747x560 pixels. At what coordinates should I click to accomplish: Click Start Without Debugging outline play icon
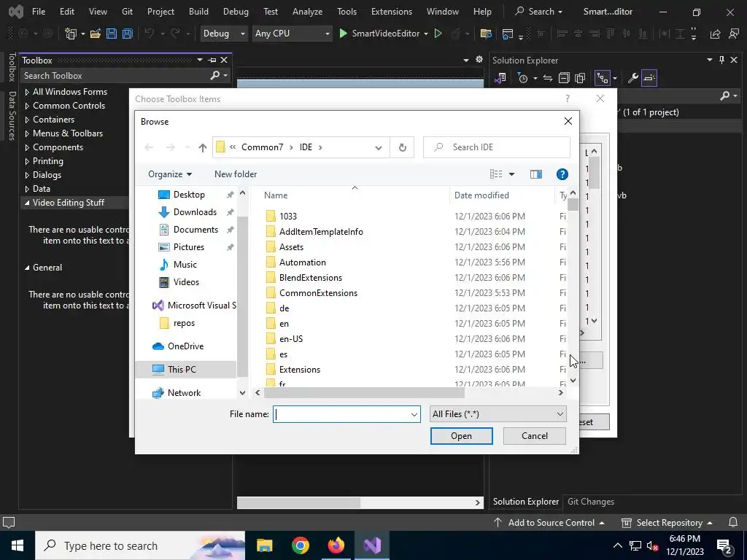coord(438,34)
